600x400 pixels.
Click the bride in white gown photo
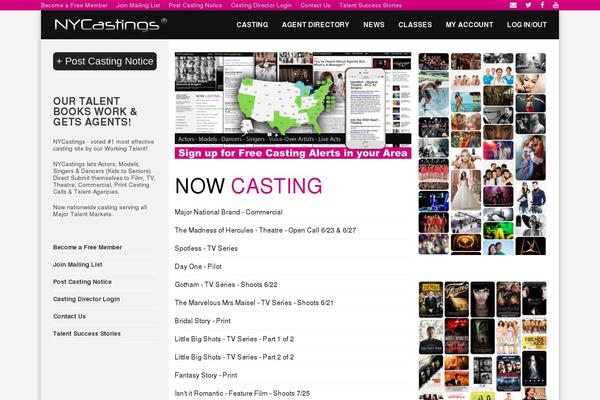pyautogui.click(x=466, y=190)
